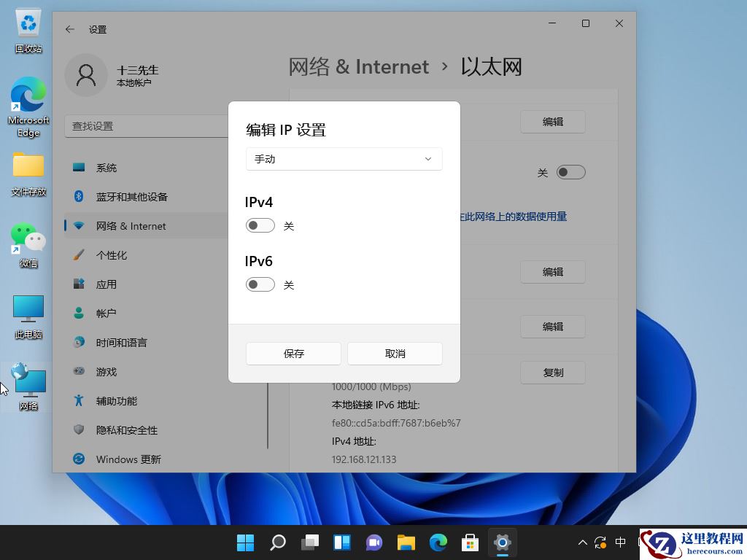The width and height of the screenshot is (747, 560).
Task: Open Windows 更新 from the sidebar
Action: (x=128, y=459)
